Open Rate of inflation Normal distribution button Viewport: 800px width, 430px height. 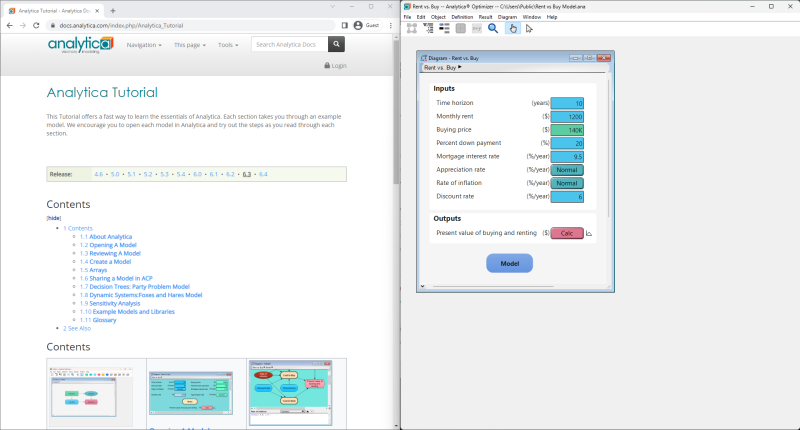click(x=567, y=183)
